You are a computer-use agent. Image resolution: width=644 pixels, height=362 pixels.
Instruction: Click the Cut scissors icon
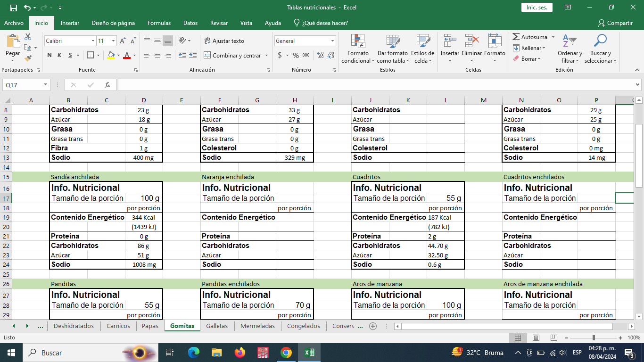click(x=28, y=37)
